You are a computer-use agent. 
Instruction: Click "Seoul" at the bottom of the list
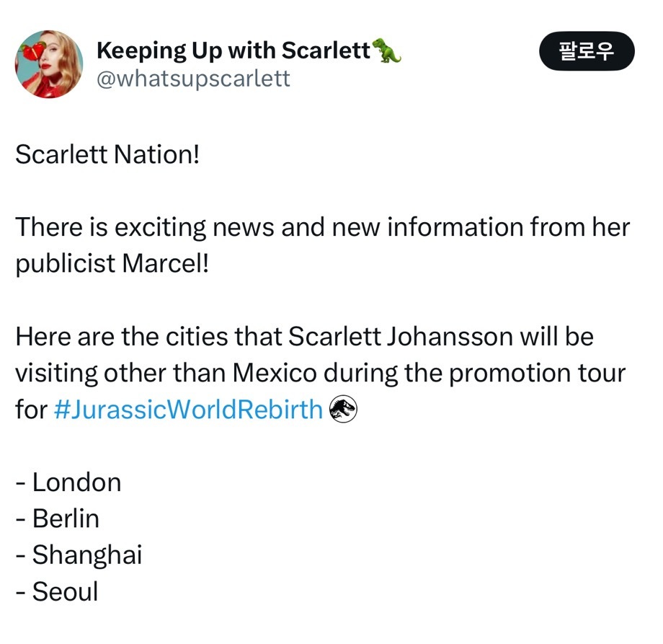tap(65, 591)
